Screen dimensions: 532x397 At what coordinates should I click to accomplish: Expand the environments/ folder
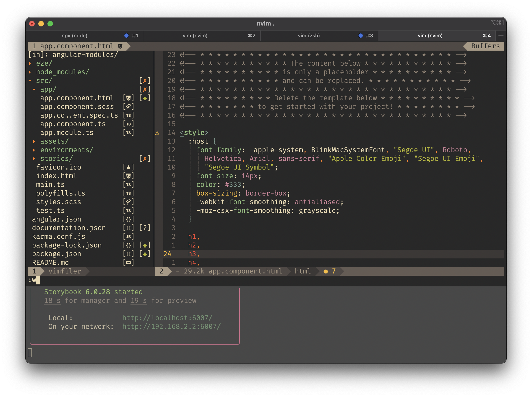tap(34, 150)
